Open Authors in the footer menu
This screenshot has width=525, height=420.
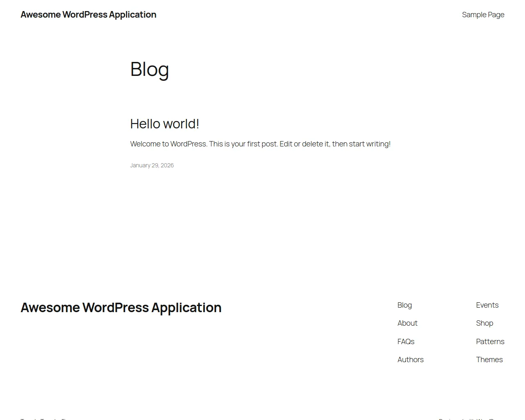[x=410, y=360]
